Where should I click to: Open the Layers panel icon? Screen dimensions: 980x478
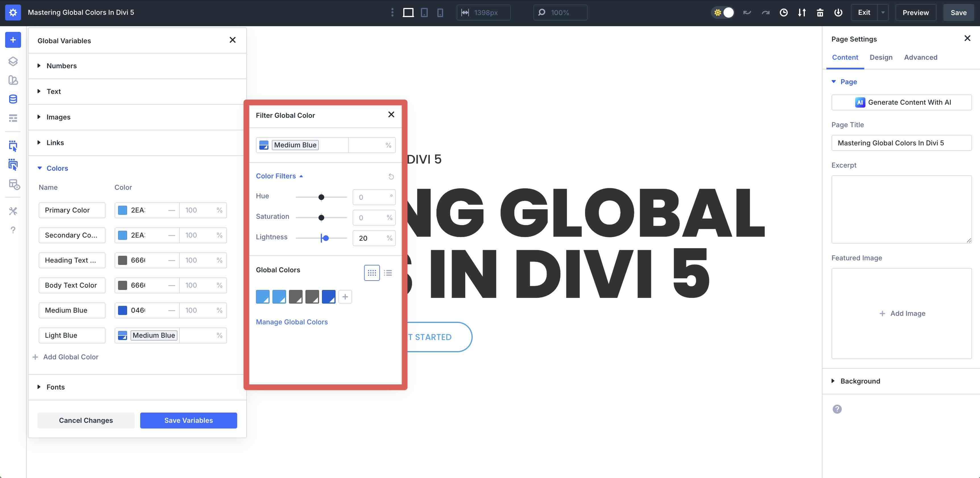tap(13, 61)
